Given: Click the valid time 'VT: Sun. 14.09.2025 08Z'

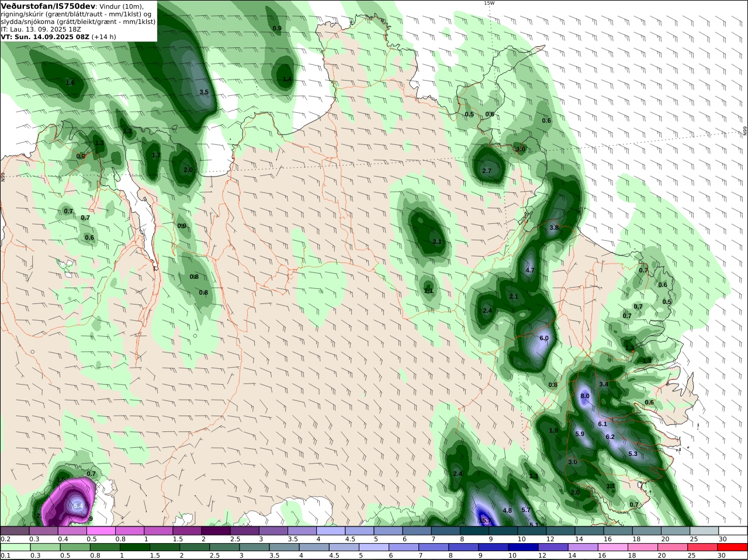Looking at the screenshot, I should coord(45,36).
